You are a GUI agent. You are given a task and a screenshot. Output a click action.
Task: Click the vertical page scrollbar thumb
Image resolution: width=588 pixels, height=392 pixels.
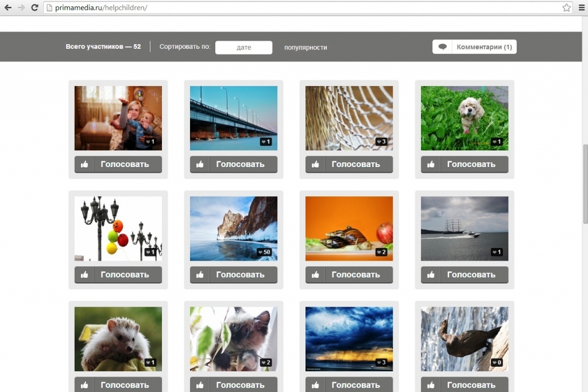[x=585, y=184]
